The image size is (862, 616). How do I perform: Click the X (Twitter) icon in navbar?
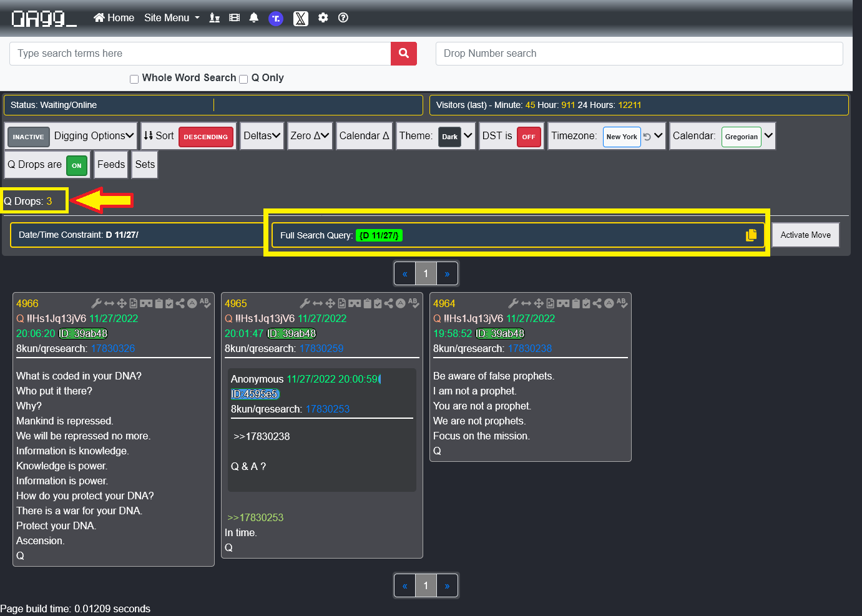[x=300, y=19]
